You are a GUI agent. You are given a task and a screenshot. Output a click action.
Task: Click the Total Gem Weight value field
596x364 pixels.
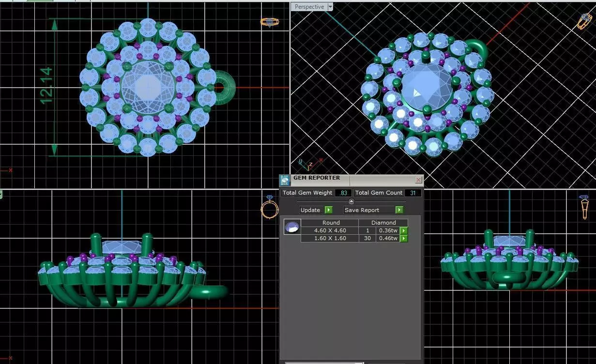tap(343, 193)
